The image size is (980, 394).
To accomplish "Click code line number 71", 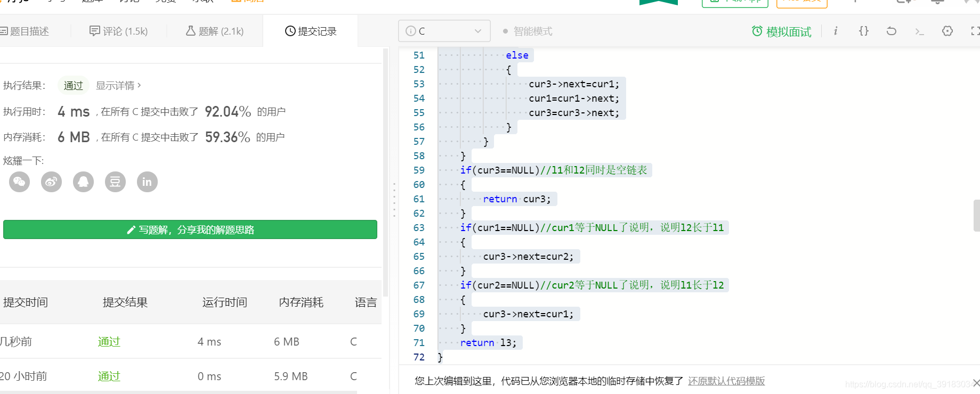I will click(x=419, y=343).
